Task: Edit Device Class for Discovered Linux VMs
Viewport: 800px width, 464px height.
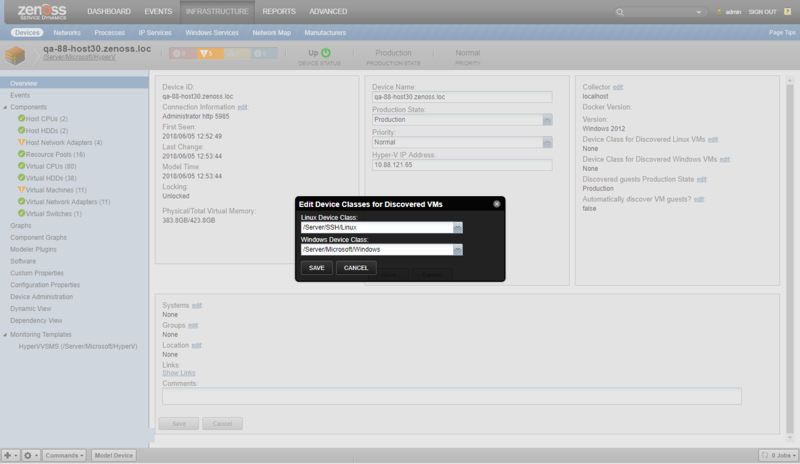Action: tap(713, 139)
